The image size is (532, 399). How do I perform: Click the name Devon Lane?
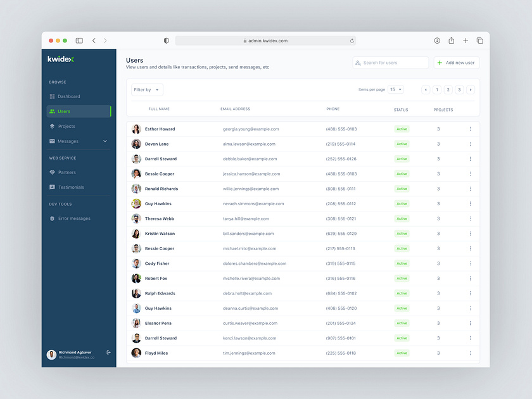coord(157,144)
